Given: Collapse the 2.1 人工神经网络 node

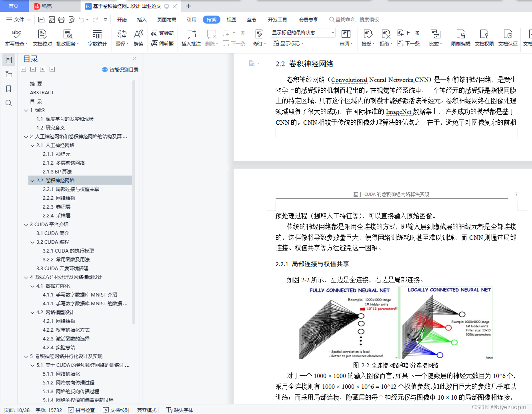Looking at the screenshot, I should click(x=32, y=145).
